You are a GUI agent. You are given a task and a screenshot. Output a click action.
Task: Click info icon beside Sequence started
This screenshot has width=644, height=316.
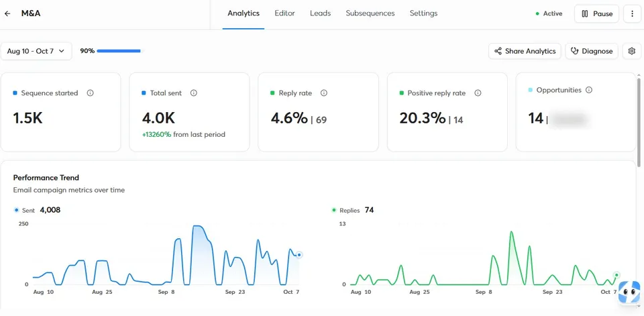click(91, 93)
